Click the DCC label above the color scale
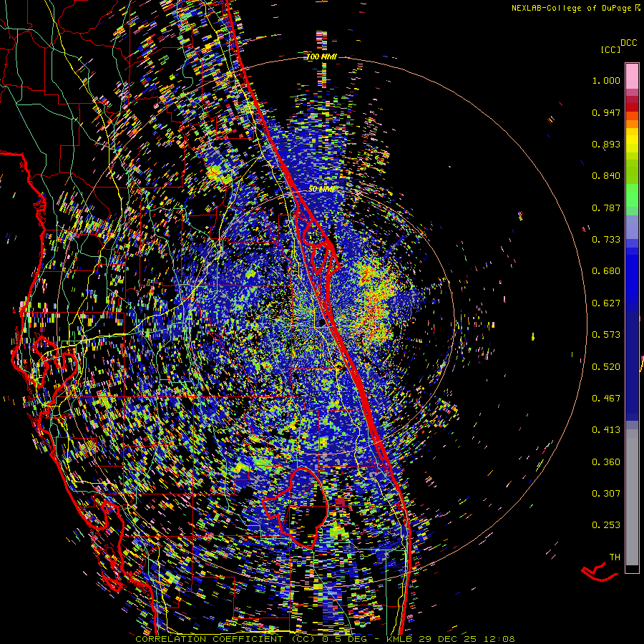 tap(628, 43)
